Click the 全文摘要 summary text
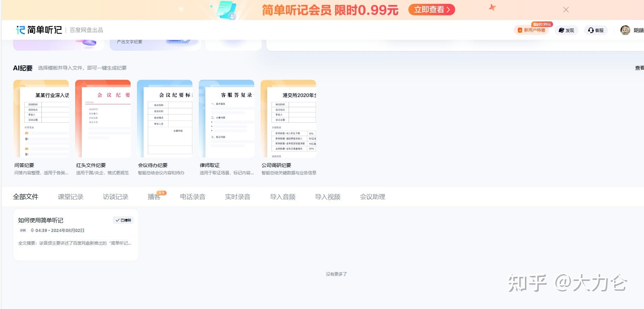644x309 pixels. coord(75,243)
